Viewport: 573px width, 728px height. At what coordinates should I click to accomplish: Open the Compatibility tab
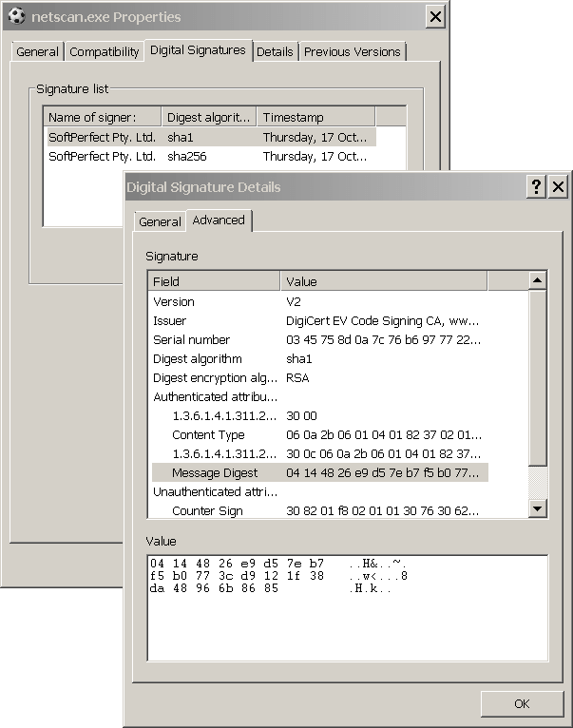click(104, 51)
